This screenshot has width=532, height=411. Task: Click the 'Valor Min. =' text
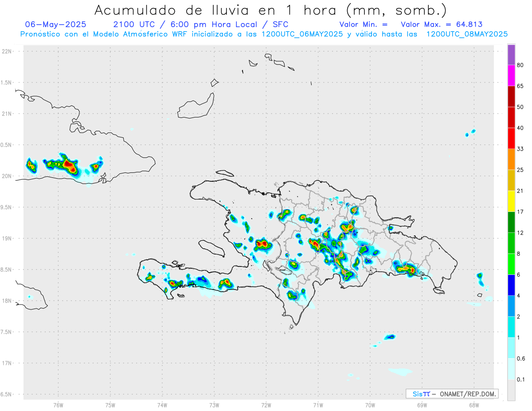pos(364,24)
